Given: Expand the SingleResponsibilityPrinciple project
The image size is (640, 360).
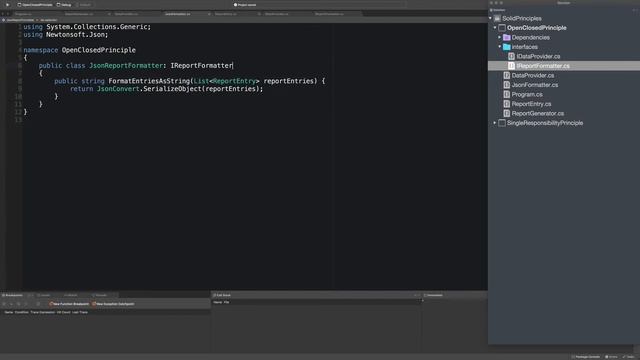Looking at the screenshot, I should pyautogui.click(x=495, y=123).
